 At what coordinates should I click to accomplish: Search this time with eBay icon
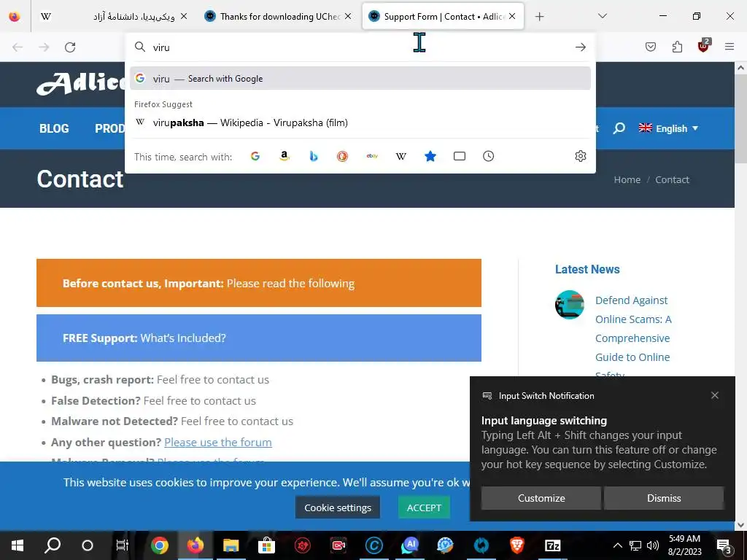click(372, 156)
